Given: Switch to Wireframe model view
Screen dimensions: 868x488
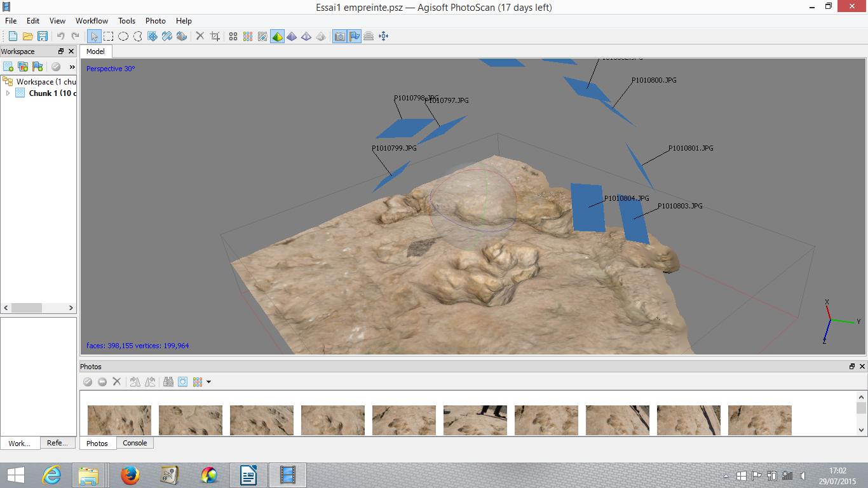Looking at the screenshot, I should pos(306,36).
